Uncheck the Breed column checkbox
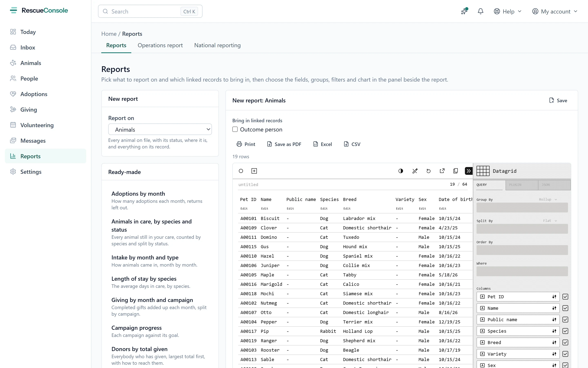The width and height of the screenshot is (588, 368). tap(565, 342)
